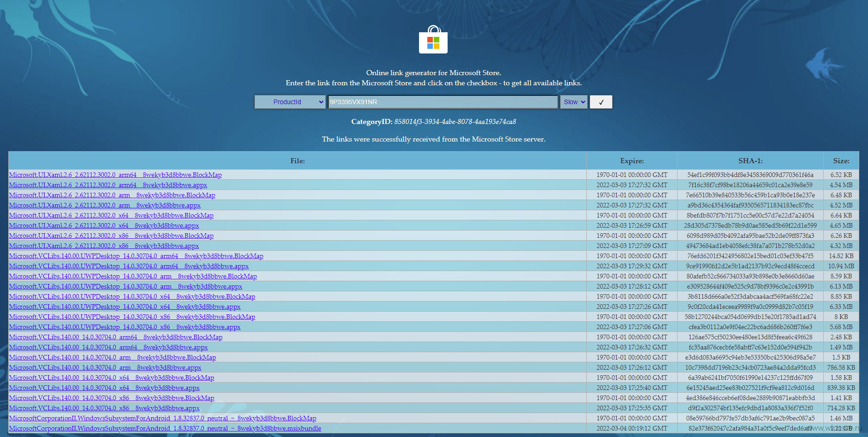Download UI.Xaml.2.6 arm64 BlockMap link
This screenshot has width=868, height=437.
pos(115,175)
